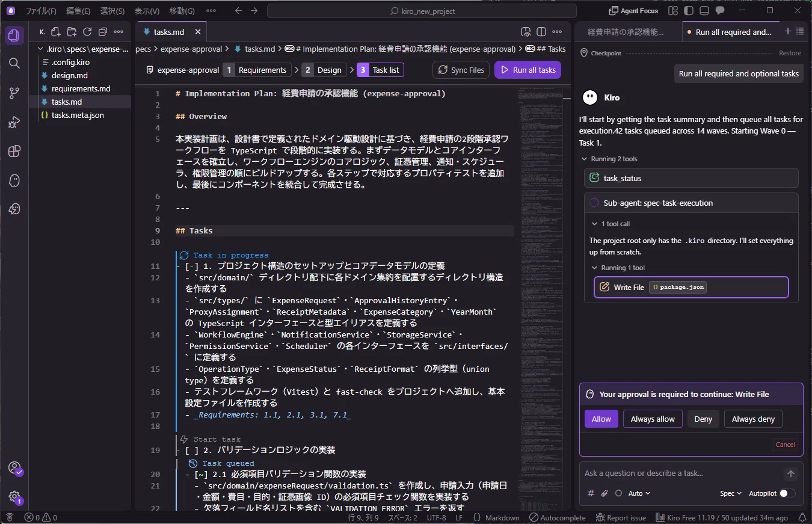Image resolution: width=812 pixels, height=524 pixels.
Task: Open the lightning bolt view in activity bar
Action: [14, 209]
